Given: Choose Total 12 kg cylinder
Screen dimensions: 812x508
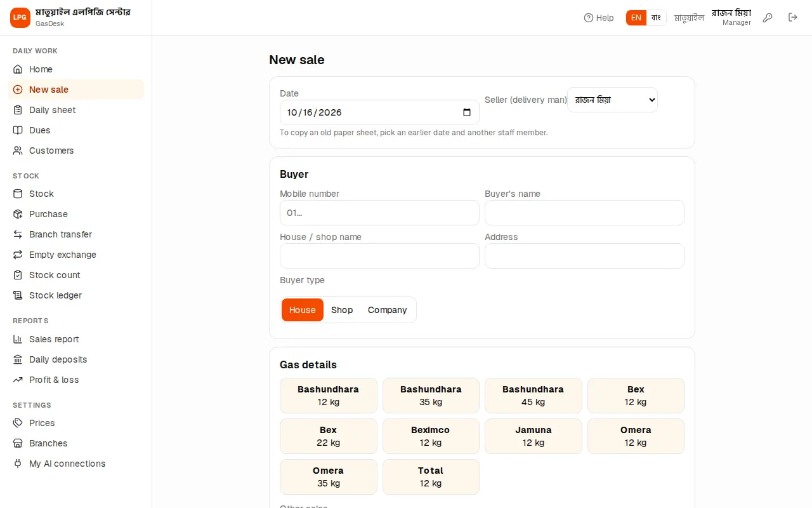Looking at the screenshot, I should 431,477.
